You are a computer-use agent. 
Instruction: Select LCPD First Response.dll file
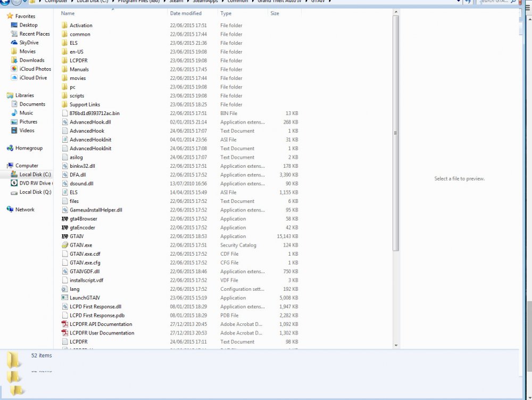coord(95,306)
